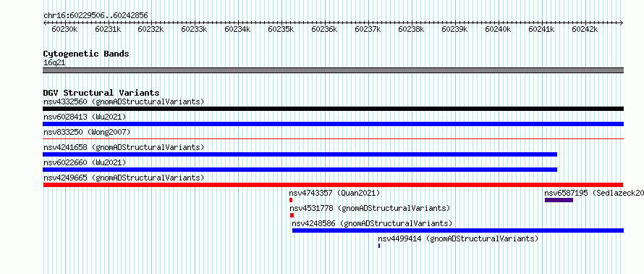644x274 pixels.
Task: Click the left arrowhead of the ruler
Action: (x=45, y=22)
